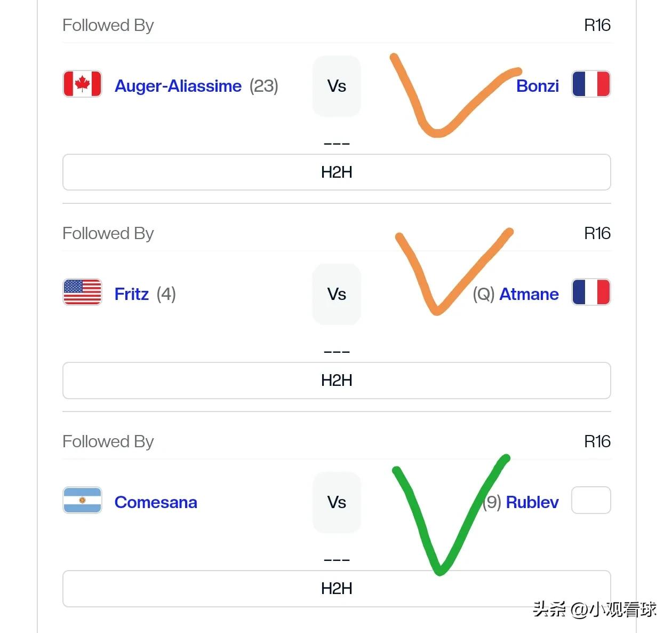Click the Argentina flag next to Comesana
Viewport: 672px width, 633px height.
(x=82, y=500)
